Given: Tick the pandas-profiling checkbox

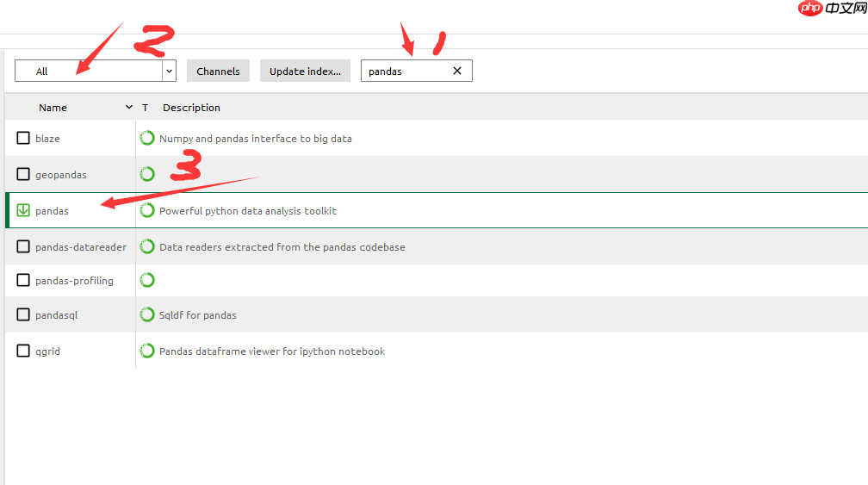Looking at the screenshot, I should [23, 280].
